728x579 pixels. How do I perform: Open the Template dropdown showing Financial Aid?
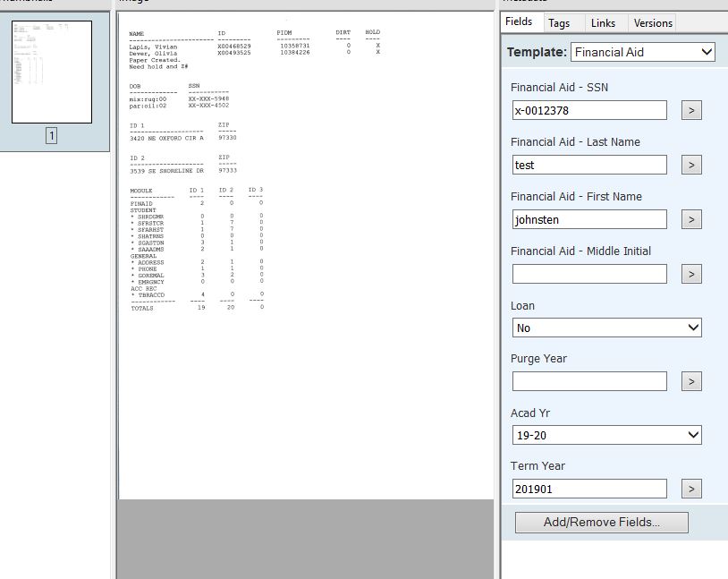642,52
